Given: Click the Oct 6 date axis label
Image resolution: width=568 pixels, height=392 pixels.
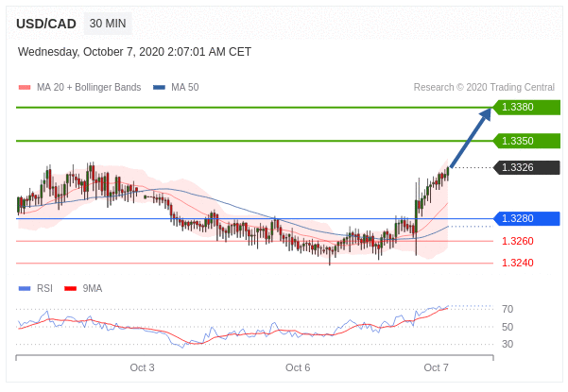Looking at the screenshot, I should [298, 367].
